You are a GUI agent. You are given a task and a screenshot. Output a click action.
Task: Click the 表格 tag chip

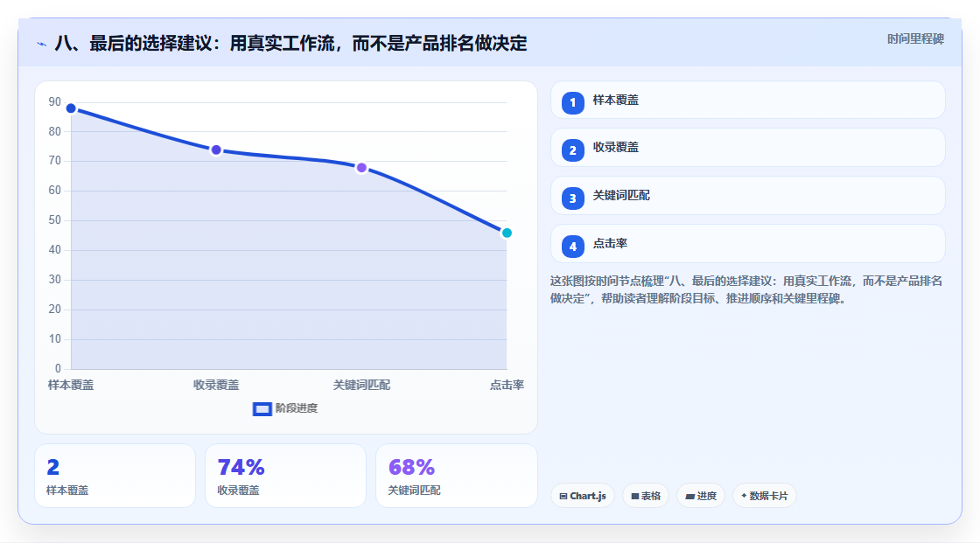pyautogui.click(x=646, y=496)
